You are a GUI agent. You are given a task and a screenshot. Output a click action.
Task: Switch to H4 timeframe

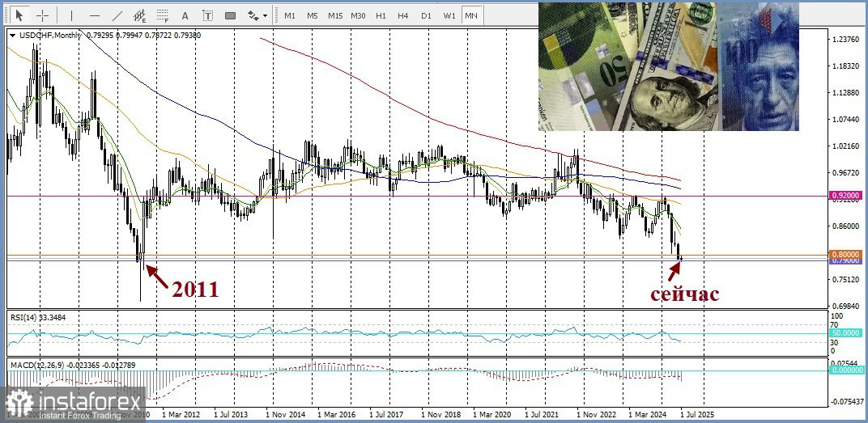click(403, 15)
